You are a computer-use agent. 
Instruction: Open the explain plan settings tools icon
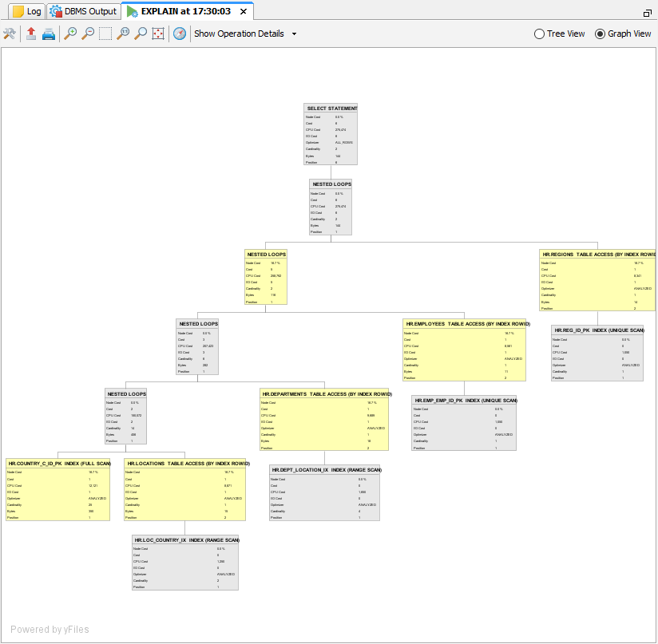pos(10,34)
